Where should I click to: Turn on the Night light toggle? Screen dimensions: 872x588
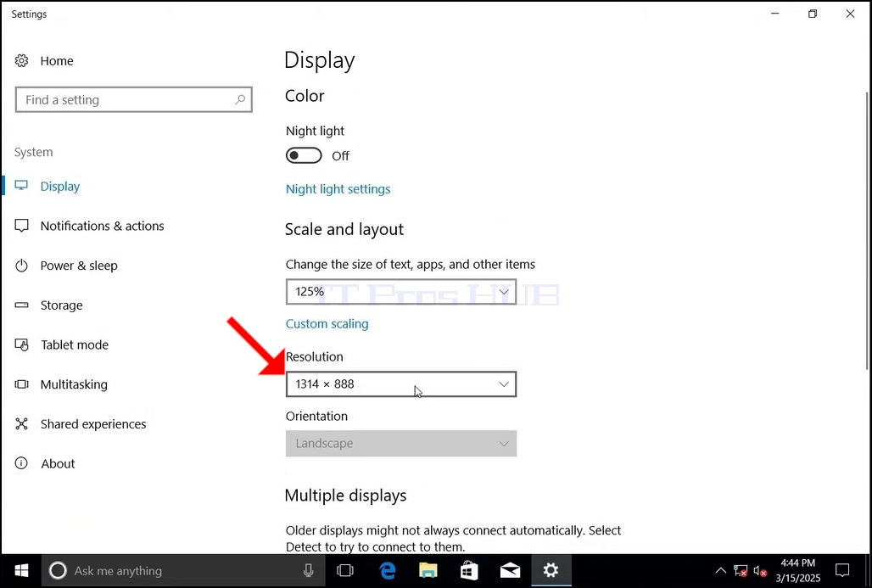(x=304, y=156)
